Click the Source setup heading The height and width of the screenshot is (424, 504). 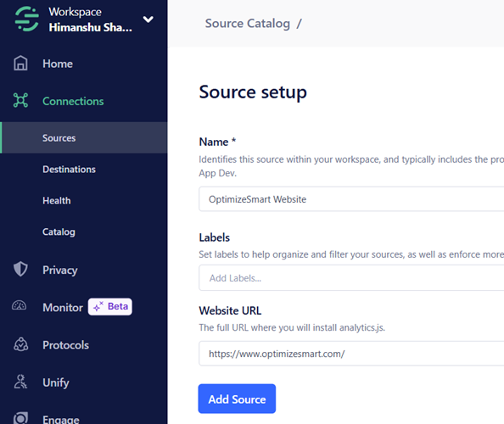[x=253, y=92]
